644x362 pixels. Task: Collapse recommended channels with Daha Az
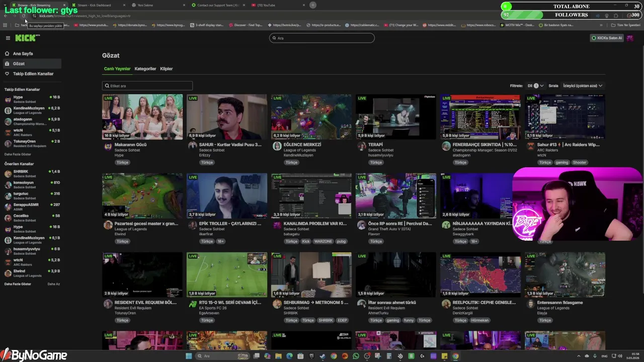(53, 284)
